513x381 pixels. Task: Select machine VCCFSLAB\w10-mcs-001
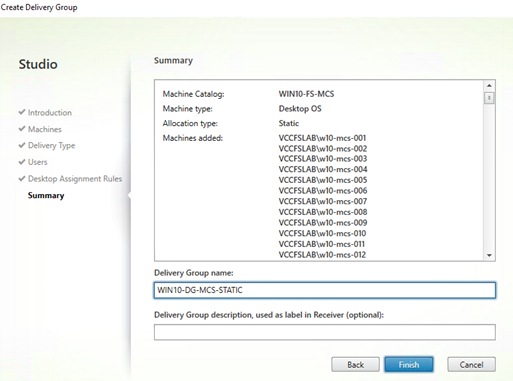(x=322, y=138)
